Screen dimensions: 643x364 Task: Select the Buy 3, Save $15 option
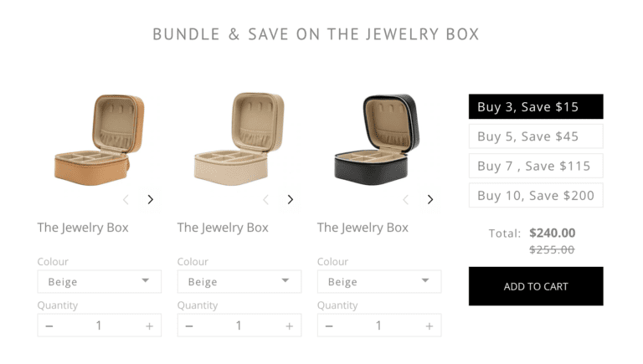(536, 107)
